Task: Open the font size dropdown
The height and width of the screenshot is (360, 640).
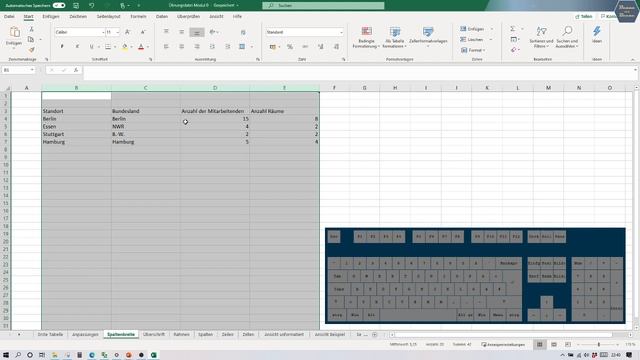Action: (118, 32)
